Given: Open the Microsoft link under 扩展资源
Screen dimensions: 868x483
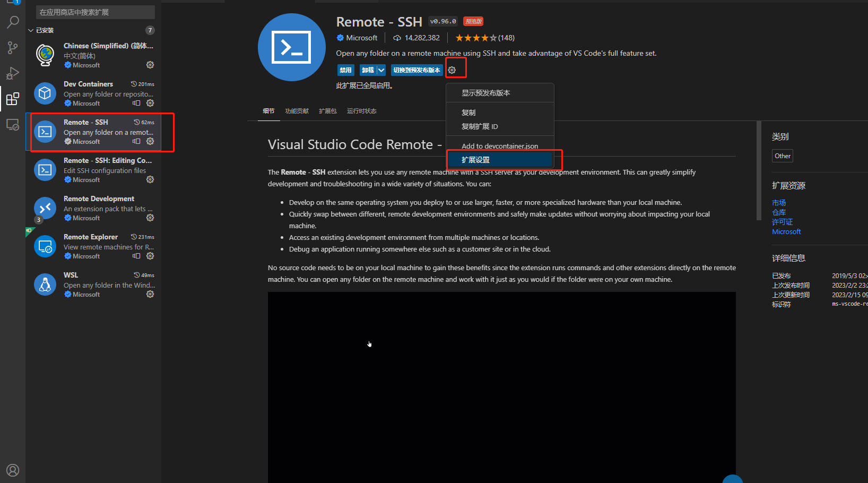Looking at the screenshot, I should (786, 231).
